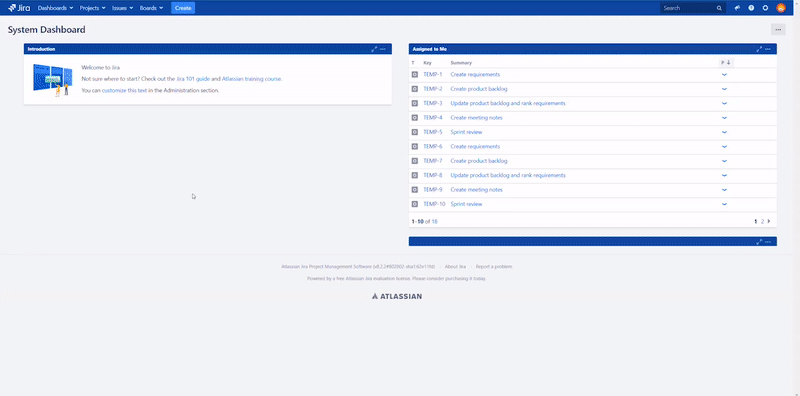Sort by the P priority column
This screenshot has width=800, height=396.
point(726,63)
